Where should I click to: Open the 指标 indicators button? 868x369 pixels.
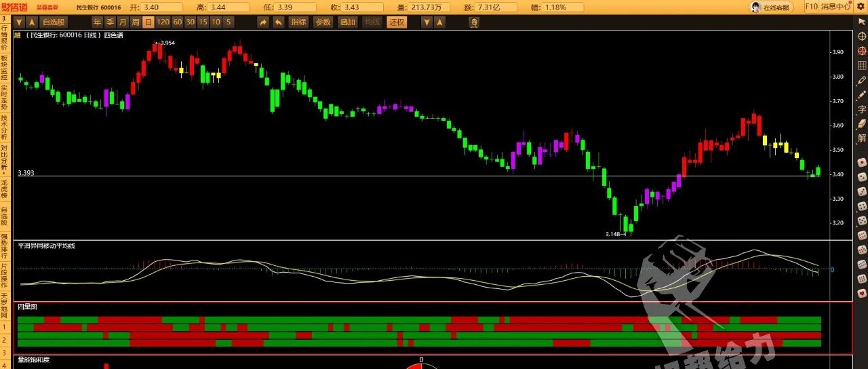(x=298, y=22)
